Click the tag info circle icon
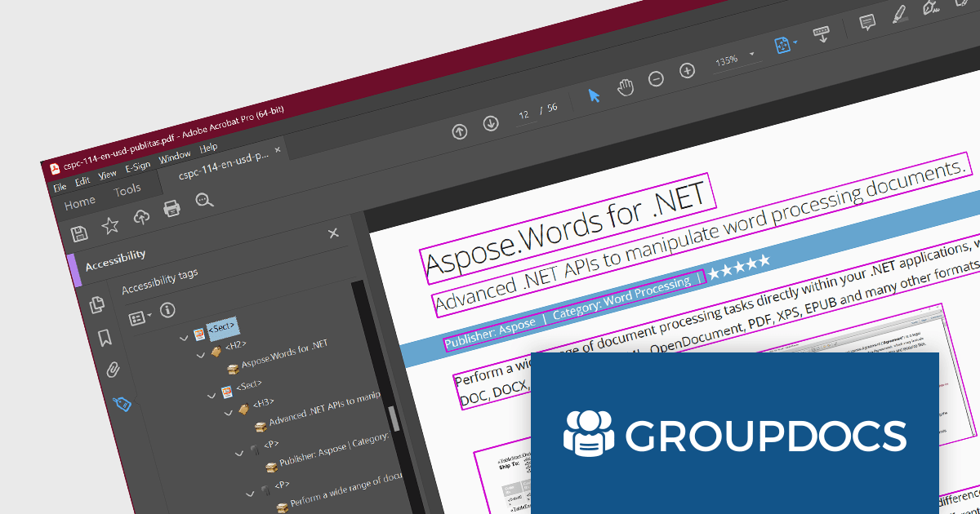The width and height of the screenshot is (980, 514). click(167, 309)
